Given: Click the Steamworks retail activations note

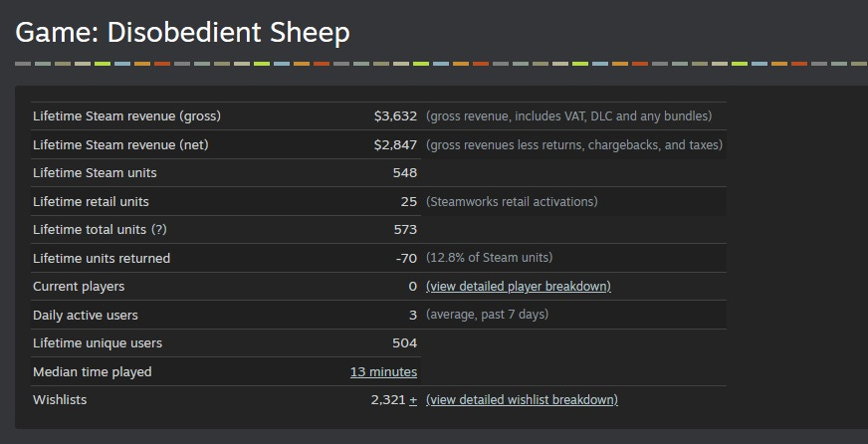Looking at the screenshot, I should point(512,201).
